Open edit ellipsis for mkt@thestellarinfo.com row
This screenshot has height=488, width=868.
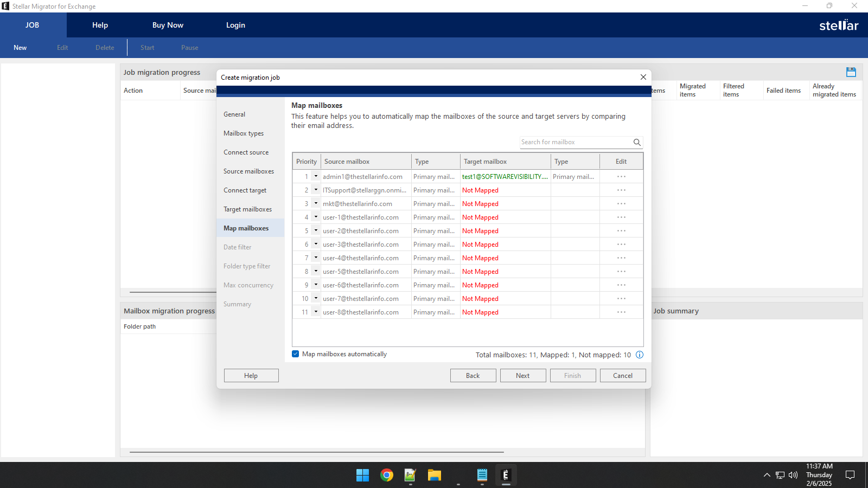621,204
